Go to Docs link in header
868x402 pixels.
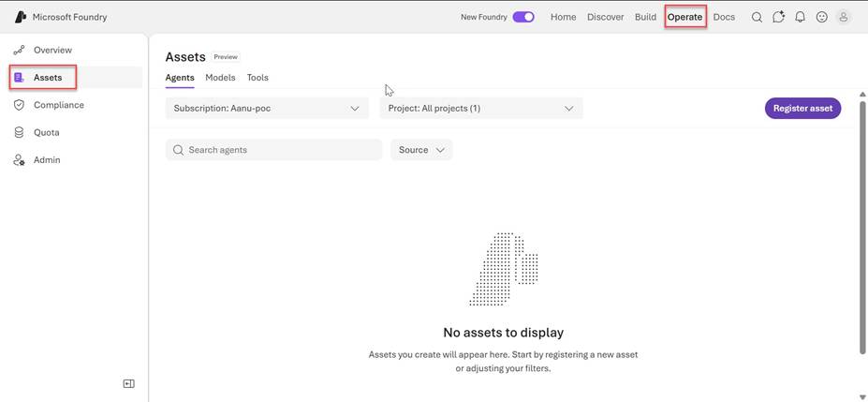[724, 17]
